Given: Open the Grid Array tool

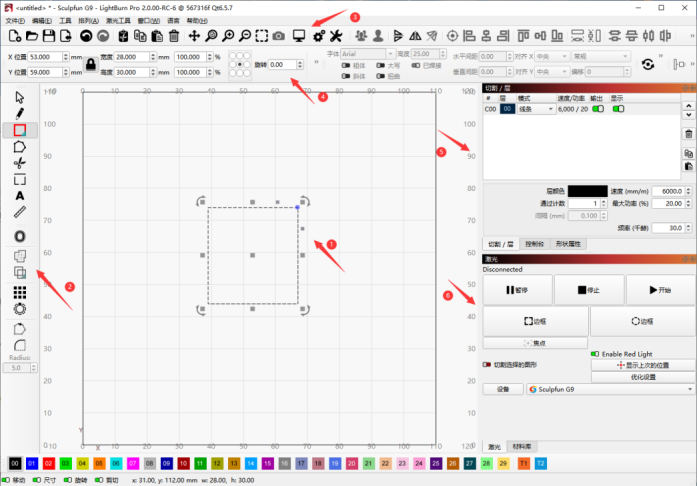Looking at the screenshot, I should coord(20,292).
